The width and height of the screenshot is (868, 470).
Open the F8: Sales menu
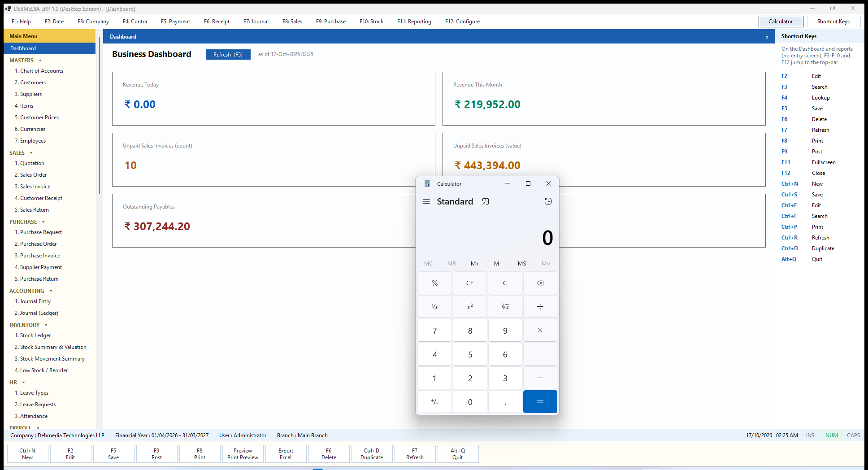click(292, 22)
